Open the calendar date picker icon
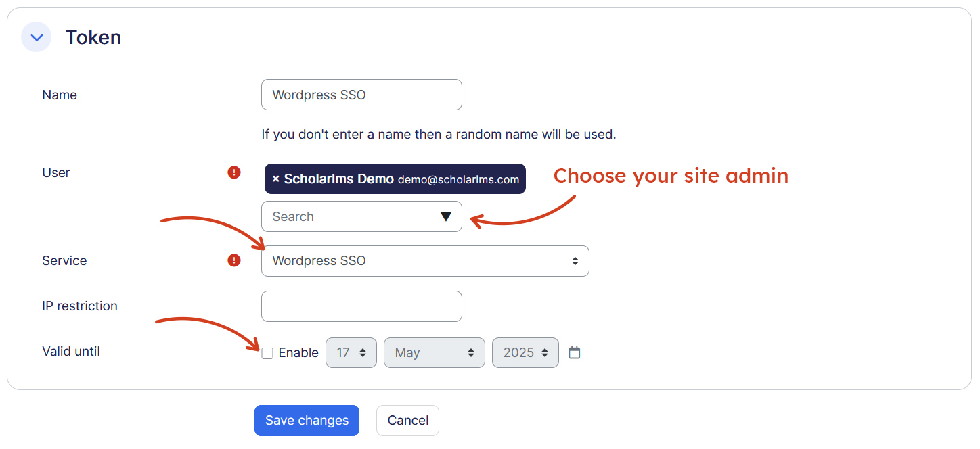 click(x=575, y=352)
